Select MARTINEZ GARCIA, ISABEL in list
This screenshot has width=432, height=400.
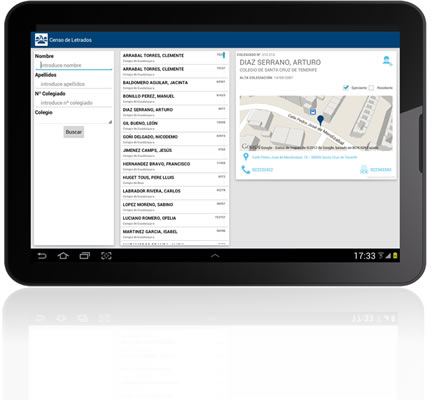[x=174, y=234]
